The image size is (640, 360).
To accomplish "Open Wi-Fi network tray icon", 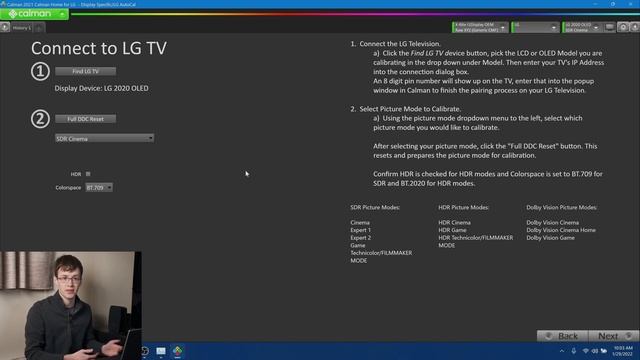I will [586, 351].
